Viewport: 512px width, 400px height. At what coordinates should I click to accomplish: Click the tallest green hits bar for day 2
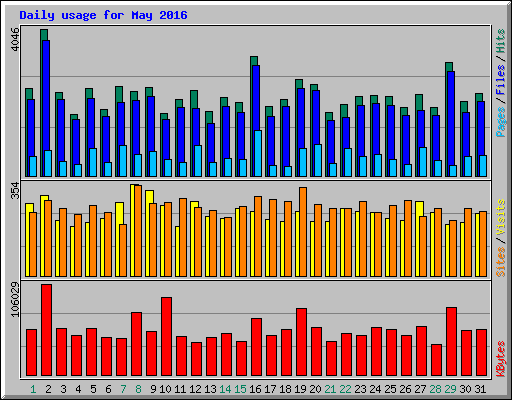point(42,103)
